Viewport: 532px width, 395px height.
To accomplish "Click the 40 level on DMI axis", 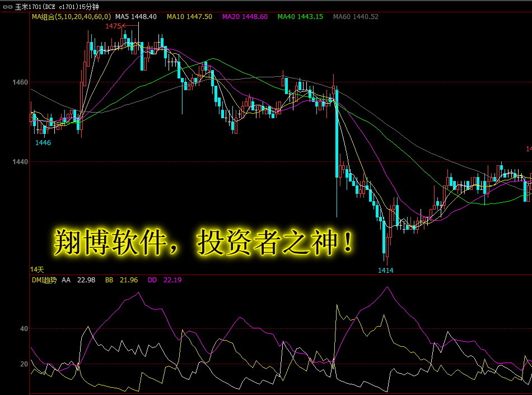I will pos(24,329).
